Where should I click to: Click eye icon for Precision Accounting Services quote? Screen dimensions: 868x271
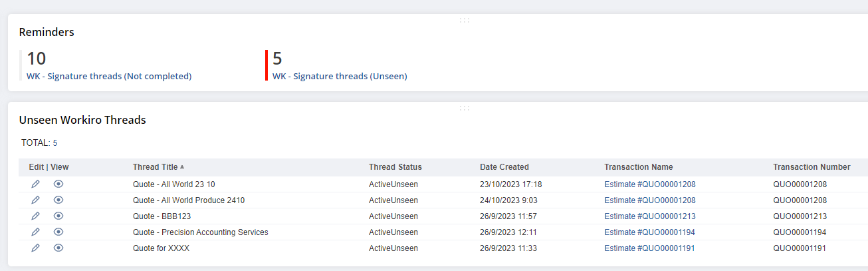[58, 232]
